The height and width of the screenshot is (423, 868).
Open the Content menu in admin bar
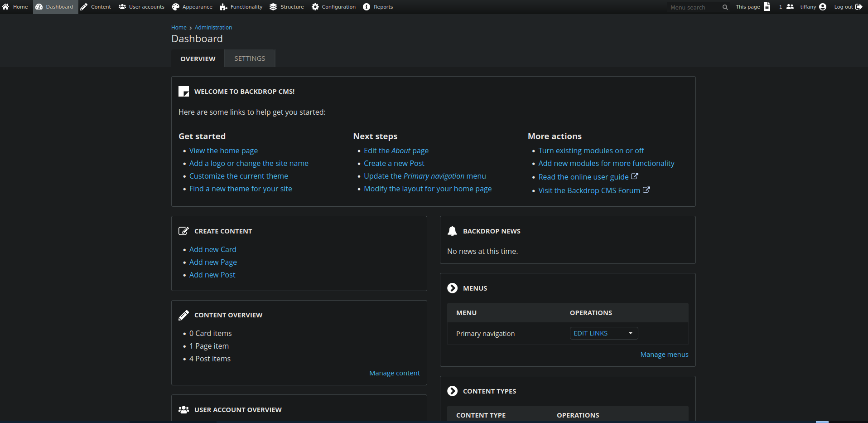96,7
